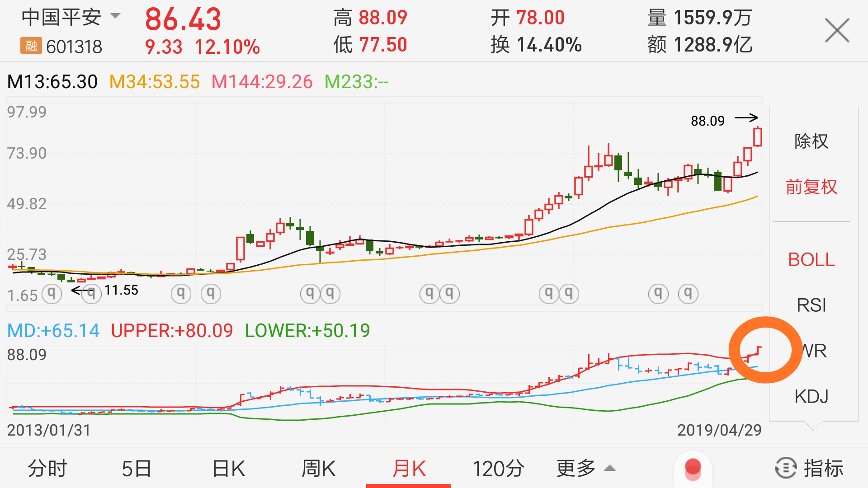The height and width of the screenshot is (488, 868).
Task: Select the 月K tab
Action: [409, 469]
